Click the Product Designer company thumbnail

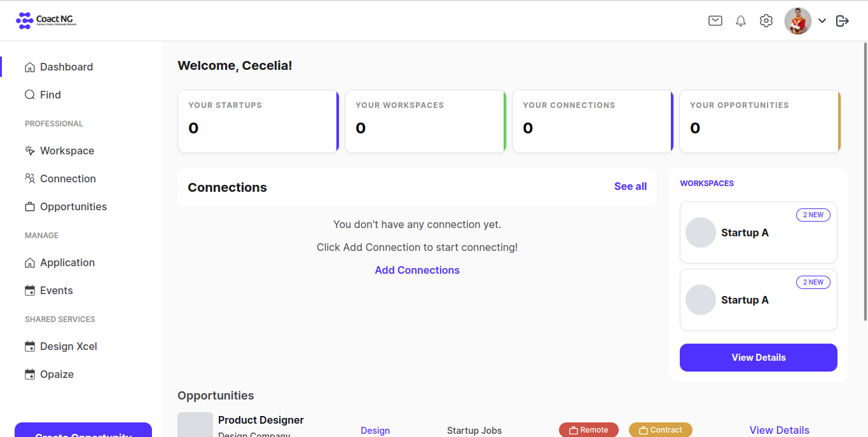(x=195, y=425)
